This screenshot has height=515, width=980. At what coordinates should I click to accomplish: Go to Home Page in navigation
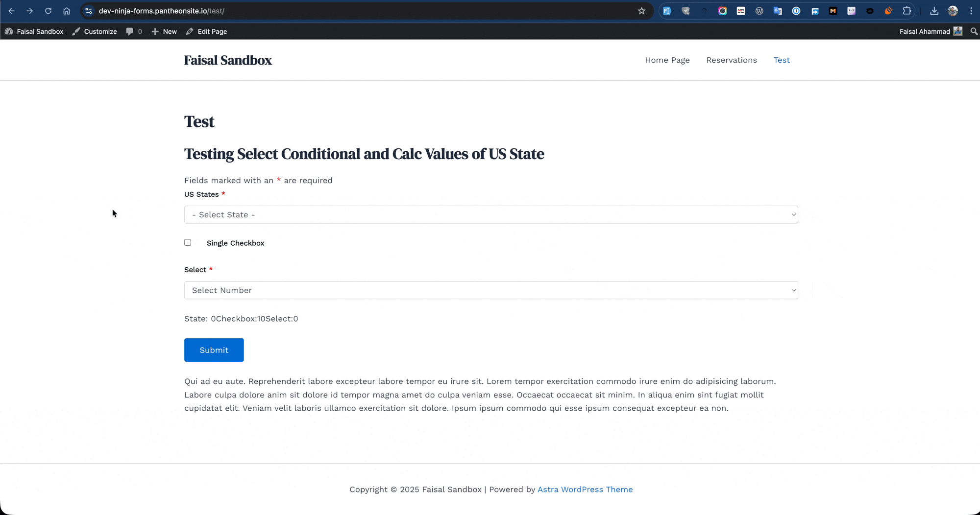667,60
